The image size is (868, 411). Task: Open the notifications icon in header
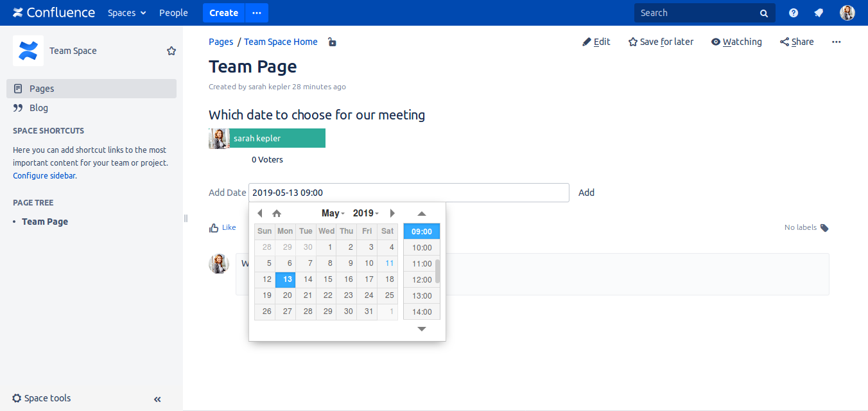click(819, 13)
